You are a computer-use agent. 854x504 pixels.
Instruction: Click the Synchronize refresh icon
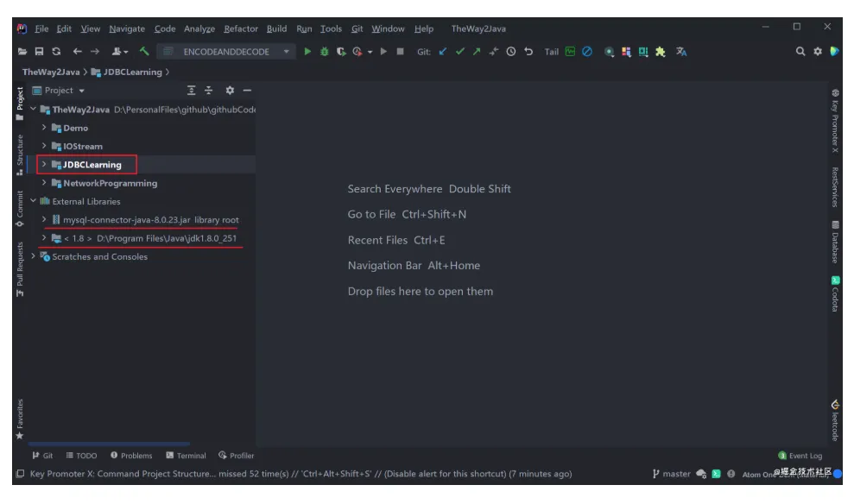[x=57, y=52]
